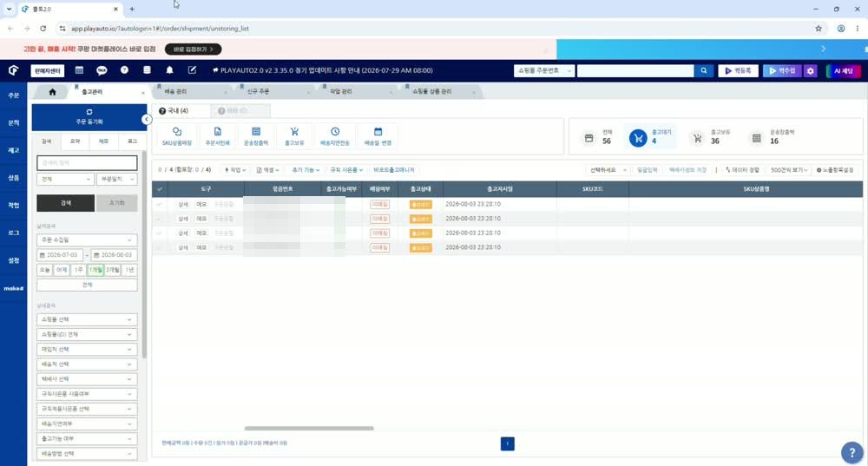Tick the first order row checkbox

[160, 204]
